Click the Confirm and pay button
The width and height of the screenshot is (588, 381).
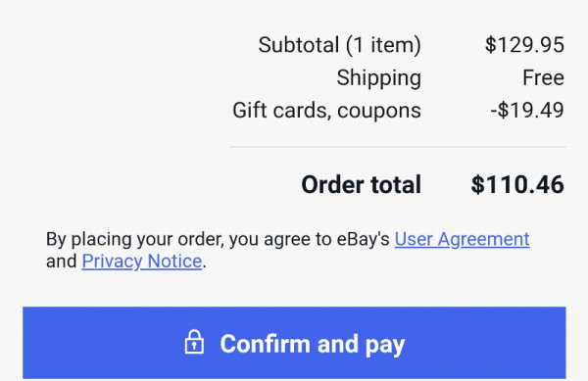click(x=294, y=343)
